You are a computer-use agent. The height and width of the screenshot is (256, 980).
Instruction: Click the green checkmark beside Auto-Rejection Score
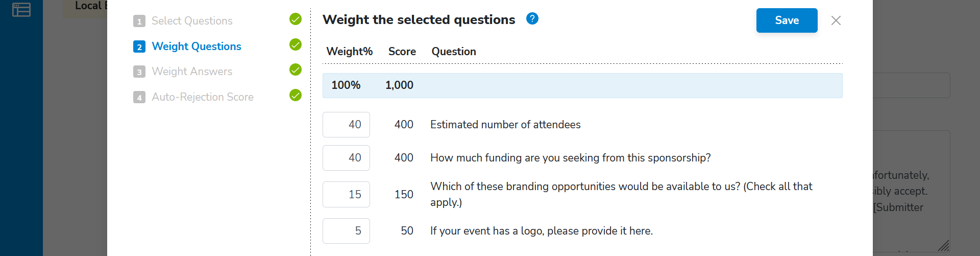[x=296, y=95]
